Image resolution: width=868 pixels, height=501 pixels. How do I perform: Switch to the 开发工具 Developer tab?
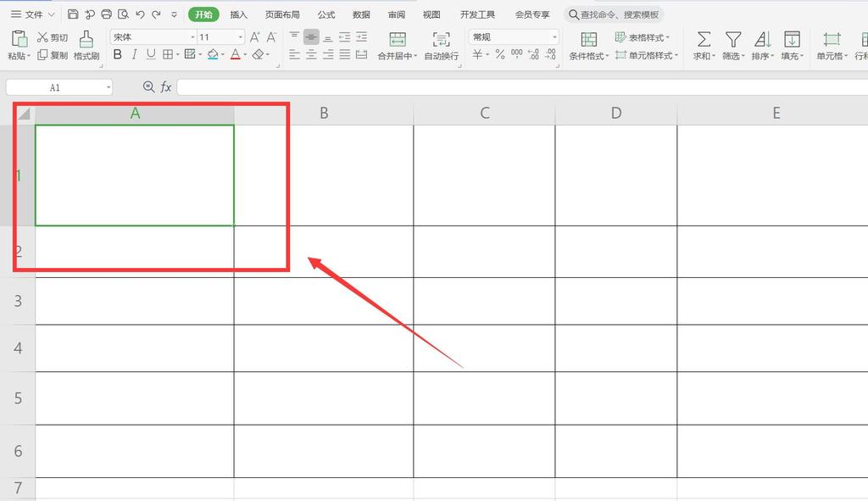click(477, 14)
